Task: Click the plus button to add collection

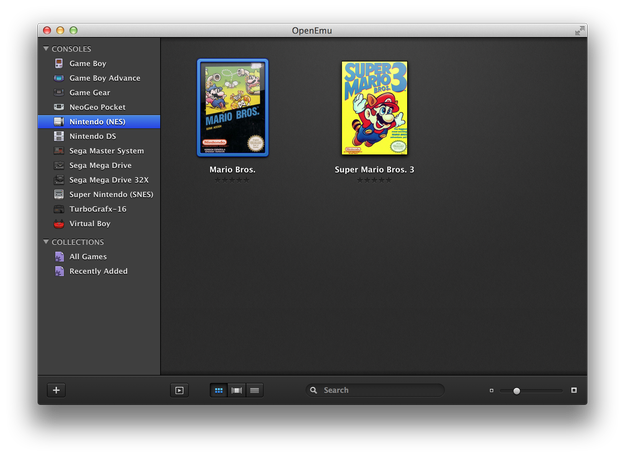Action: 56,390
